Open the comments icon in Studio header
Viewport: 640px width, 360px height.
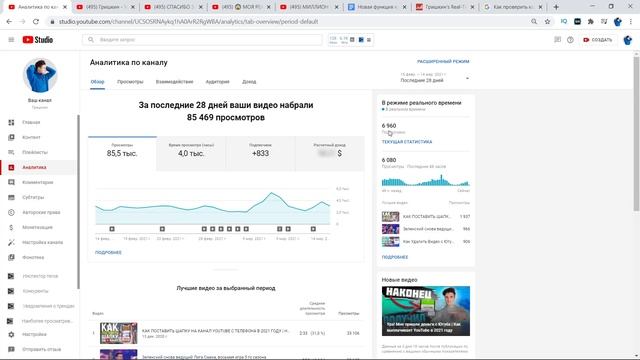click(x=558, y=40)
